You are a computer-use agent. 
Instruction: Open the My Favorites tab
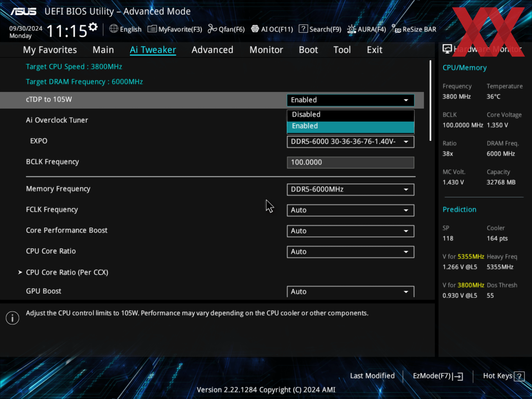click(x=50, y=50)
